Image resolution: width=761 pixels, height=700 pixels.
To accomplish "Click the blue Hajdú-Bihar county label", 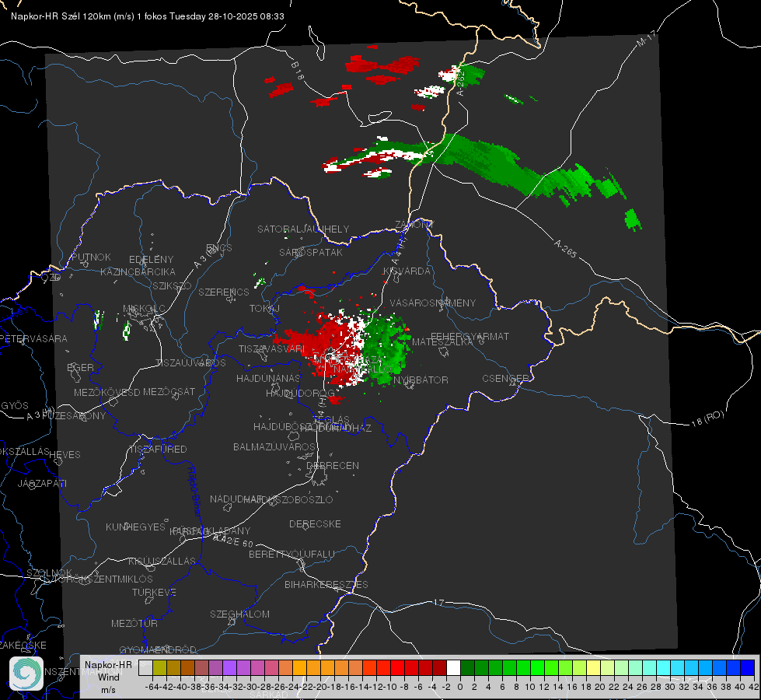I will point(194,492).
